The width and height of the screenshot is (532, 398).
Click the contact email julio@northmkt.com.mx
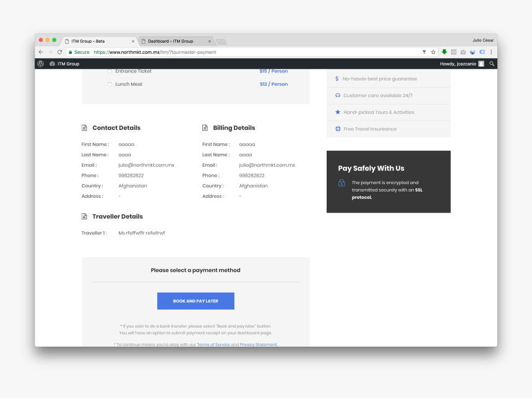pos(146,165)
